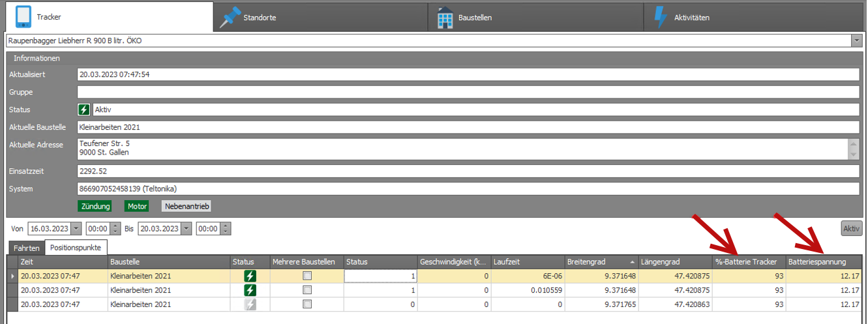
Task: Click the Aktivitäten lightning icon
Action: [661, 18]
